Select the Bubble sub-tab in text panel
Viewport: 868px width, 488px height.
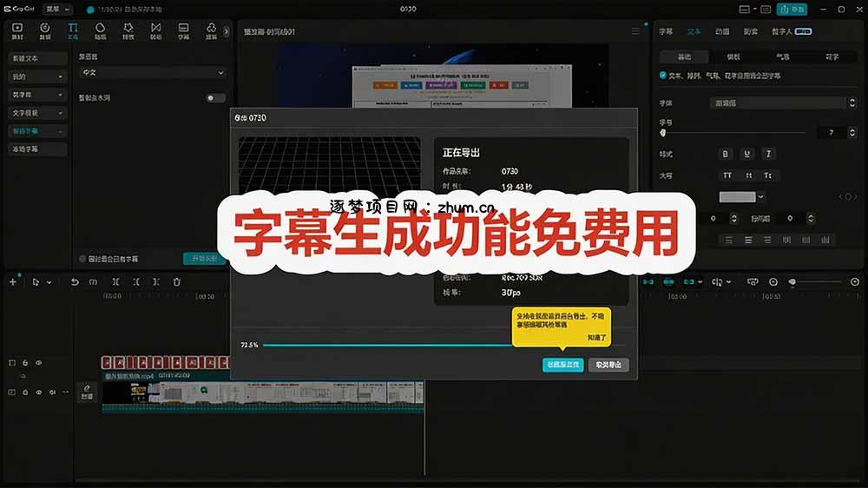(x=783, y=56)
